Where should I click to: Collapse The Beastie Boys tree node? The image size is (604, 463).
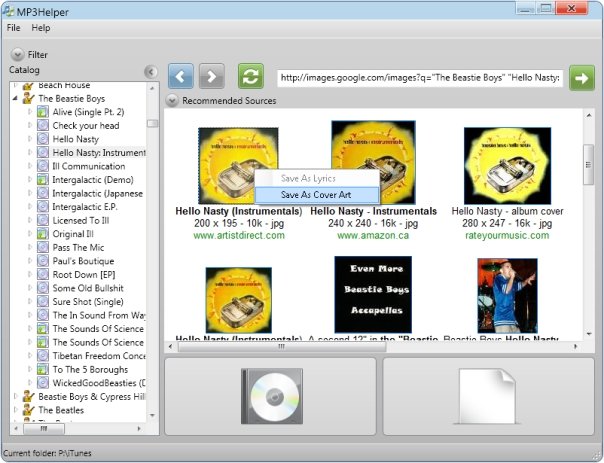pos(15,99)
